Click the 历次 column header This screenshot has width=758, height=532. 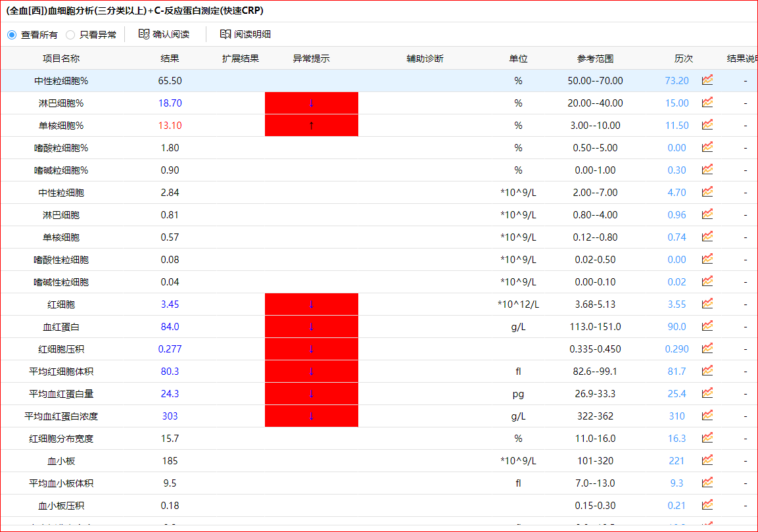coord(683,59)
